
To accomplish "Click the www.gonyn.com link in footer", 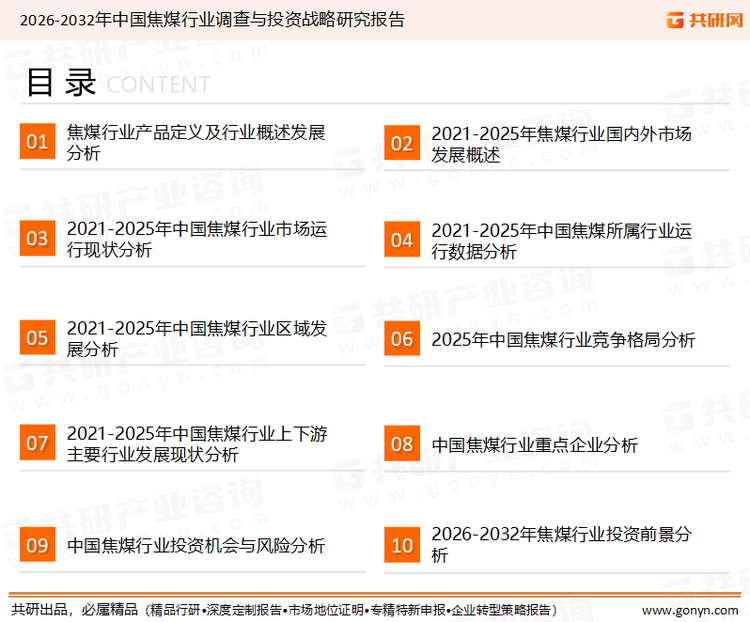I will coord(690,611).
